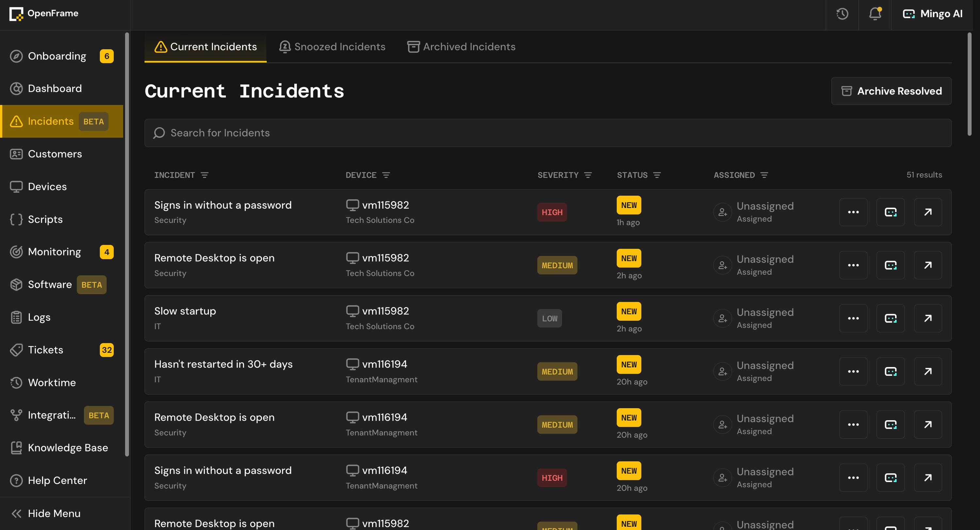Viewport: 980px width, 530px height.
Task: Switch to Snoozed Incidents tab
Action: tap(332, 47)
